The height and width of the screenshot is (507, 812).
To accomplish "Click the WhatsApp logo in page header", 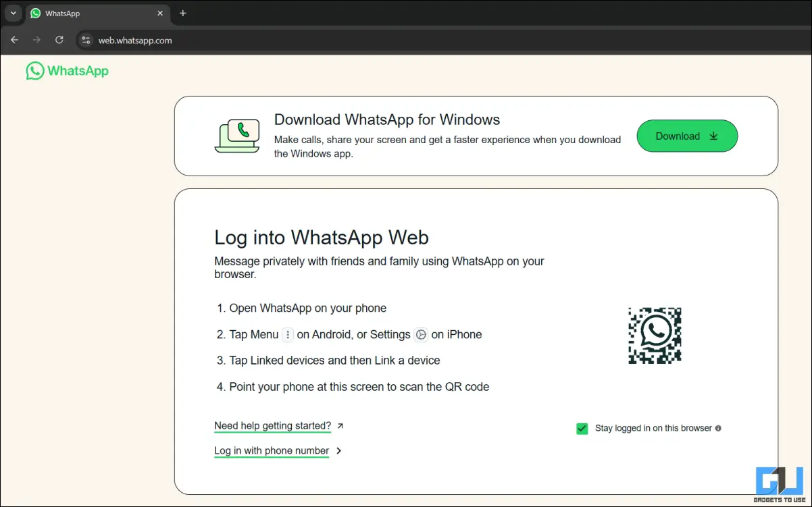I will click(x=68, y=71).
